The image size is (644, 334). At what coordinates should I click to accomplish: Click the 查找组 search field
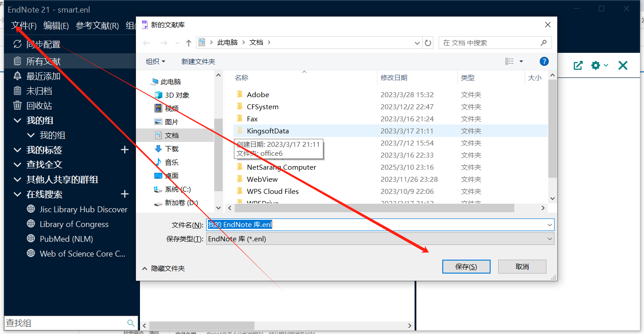click(65, 323)
